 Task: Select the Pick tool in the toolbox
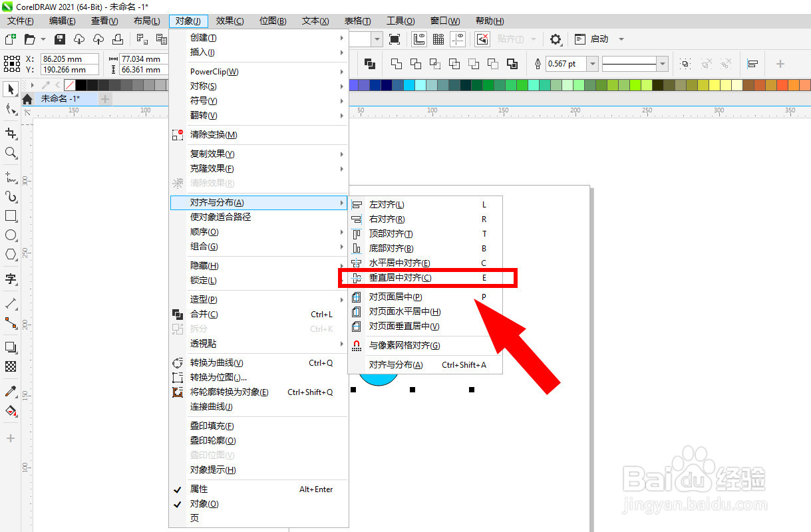[x=9, y=89]
